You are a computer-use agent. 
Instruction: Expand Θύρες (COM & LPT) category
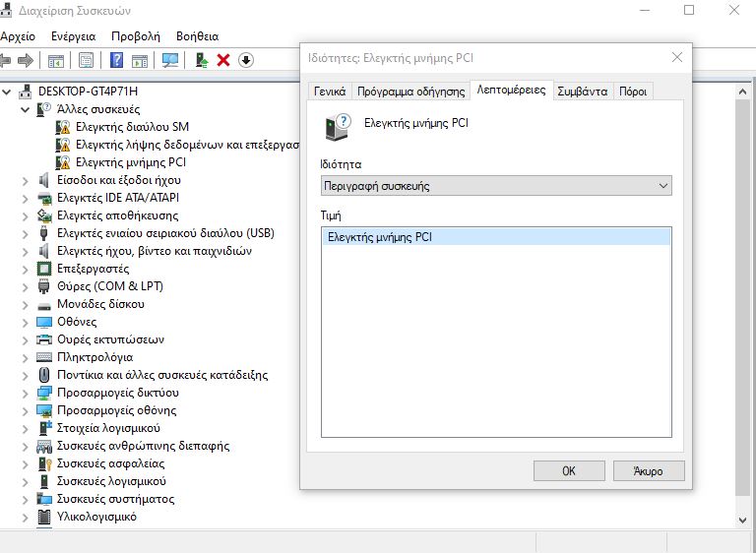(25, 287)
